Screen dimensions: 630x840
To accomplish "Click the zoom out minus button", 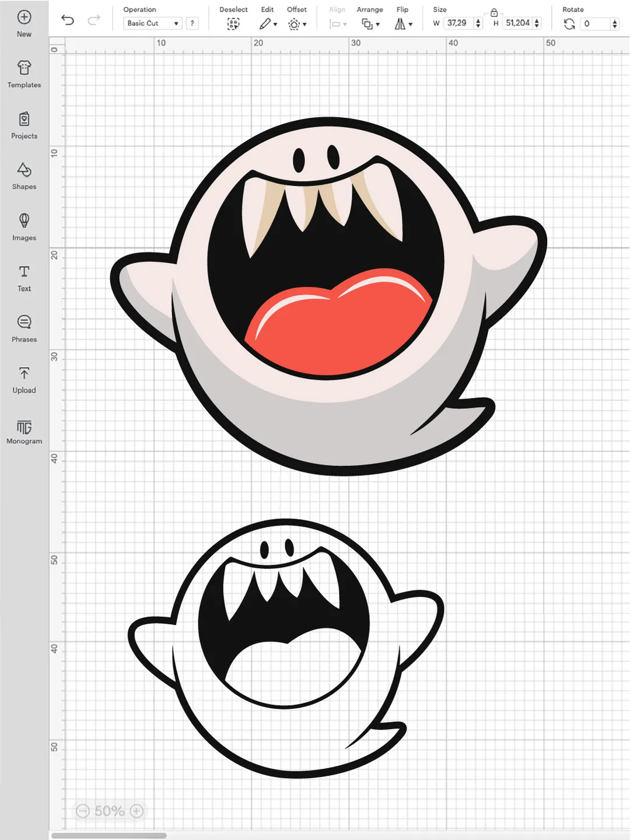I will [83, 811].
